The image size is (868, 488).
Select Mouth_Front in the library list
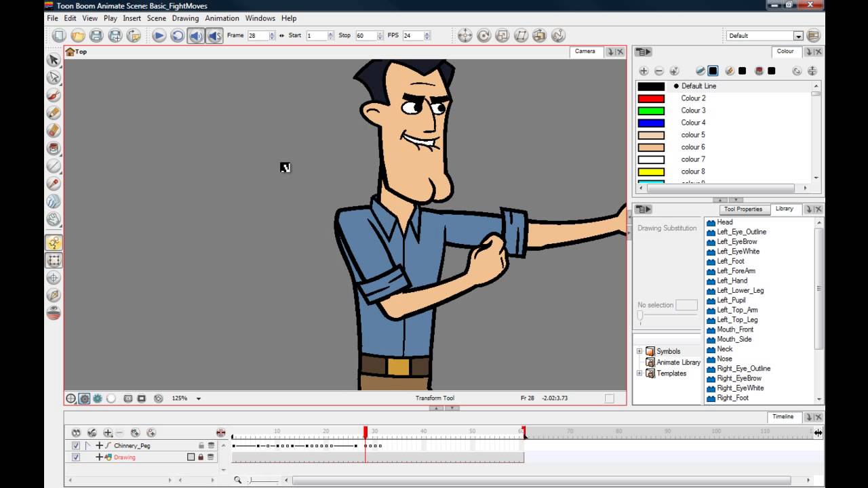(735, 329)
